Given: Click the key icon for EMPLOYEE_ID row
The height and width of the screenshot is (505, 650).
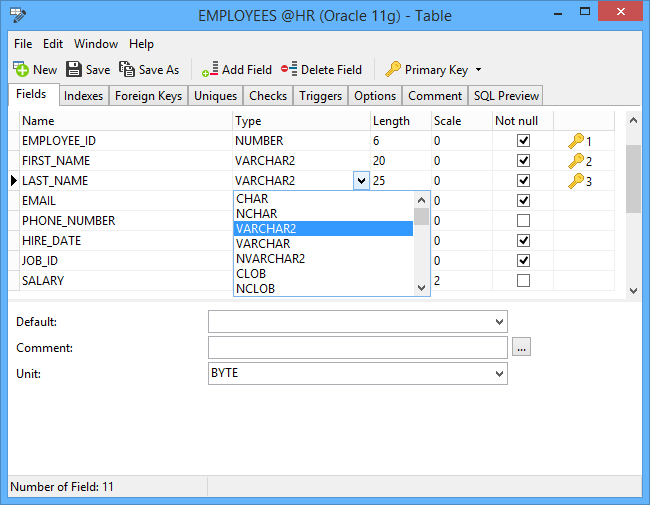Looking at the screenshot, I should tap(576, 141).
